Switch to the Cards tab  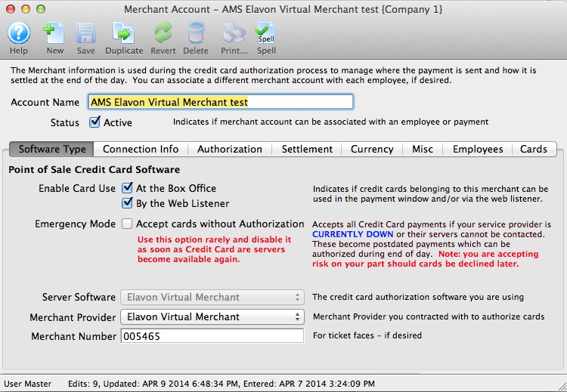[534, 150]
